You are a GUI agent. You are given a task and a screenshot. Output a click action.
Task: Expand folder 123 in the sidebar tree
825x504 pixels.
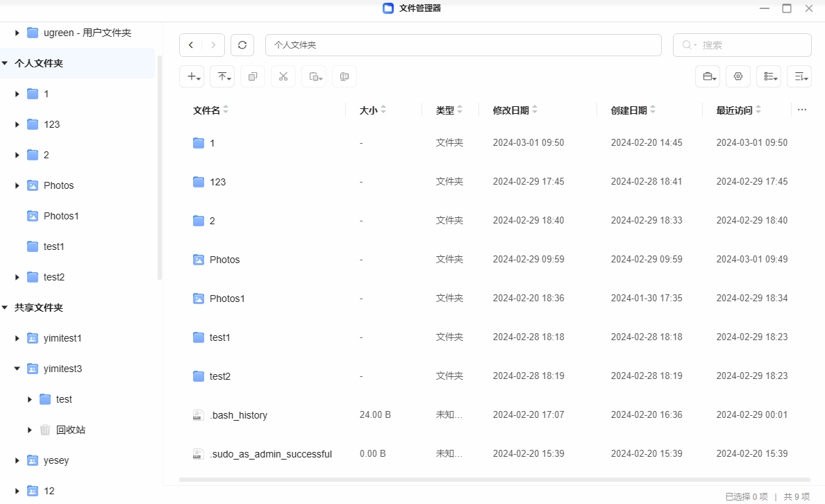17,125
